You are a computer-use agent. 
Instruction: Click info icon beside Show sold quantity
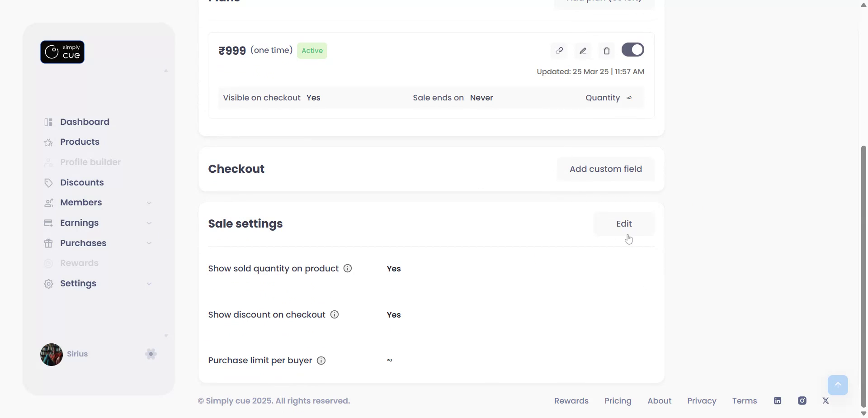coord(348,268)
